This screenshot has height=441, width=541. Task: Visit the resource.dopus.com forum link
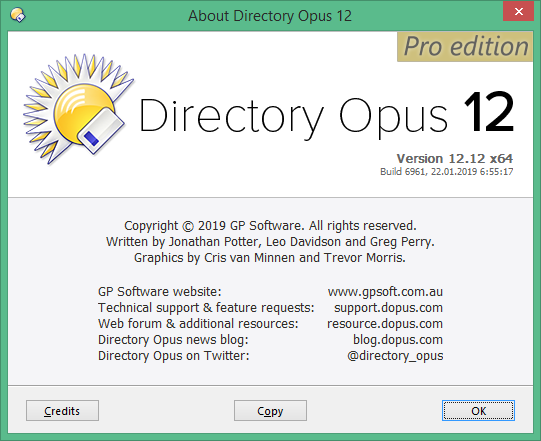(385, 324)
